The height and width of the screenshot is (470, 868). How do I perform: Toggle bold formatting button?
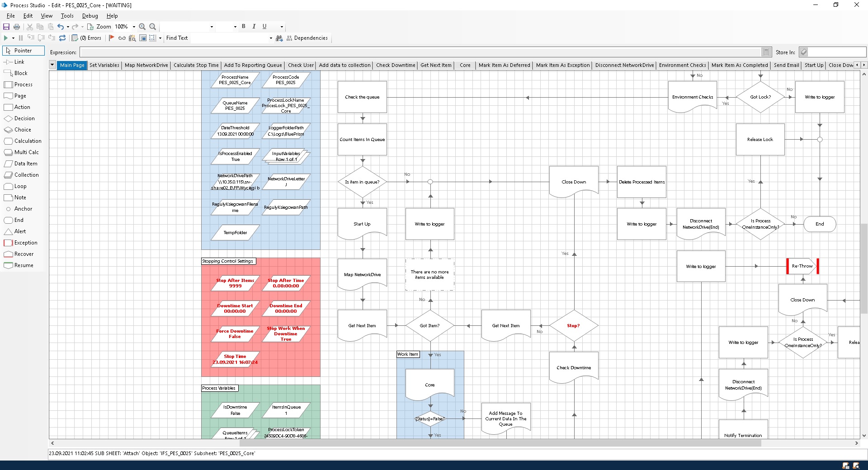(244, 27)
